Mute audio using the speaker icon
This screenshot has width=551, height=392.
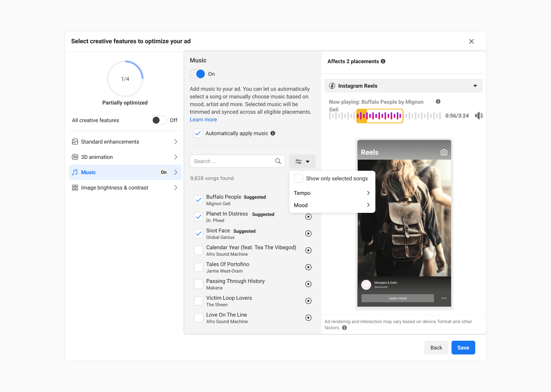(x=479, y=116)
